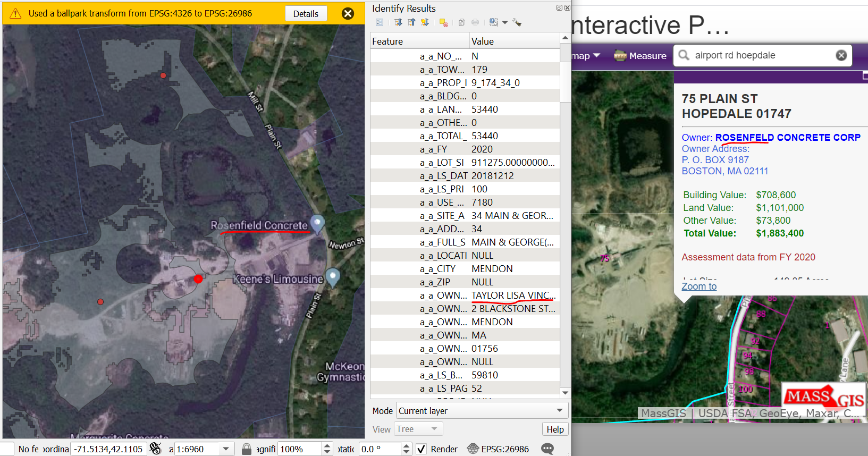Screen dimensions: 868x456
Task: Open the Mode 'Current layer' dropdown
Action: [x=482, y=411]
